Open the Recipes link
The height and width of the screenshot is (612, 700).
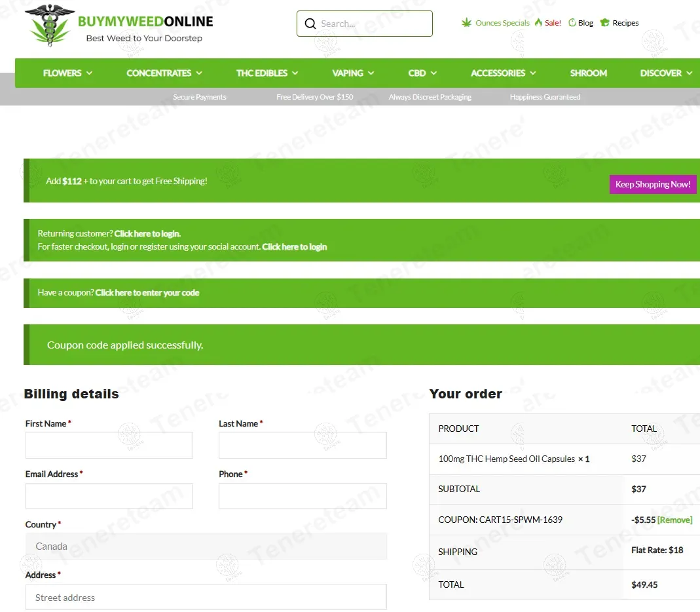[625, 23]
